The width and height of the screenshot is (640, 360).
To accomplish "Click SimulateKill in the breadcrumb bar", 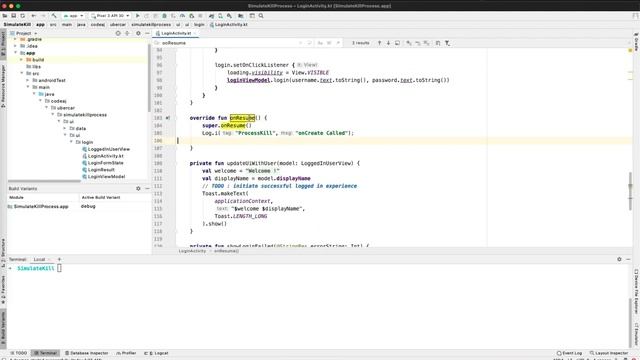I will 17,24.
